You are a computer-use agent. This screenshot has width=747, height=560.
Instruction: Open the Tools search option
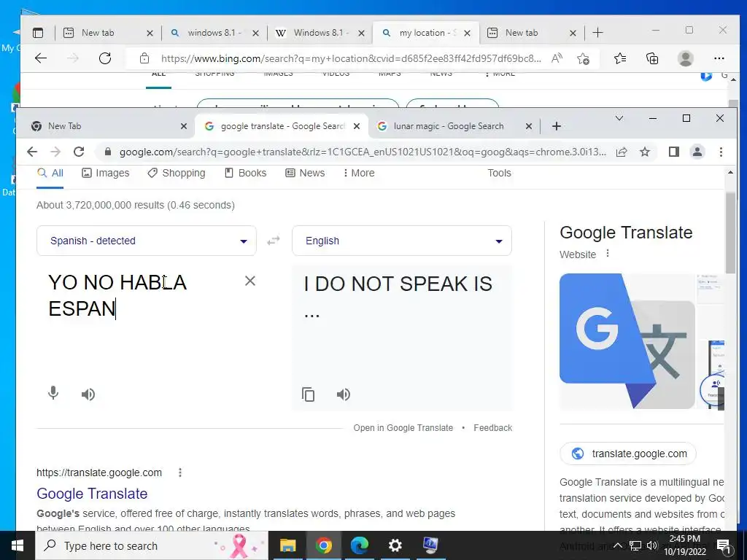[499, 173]
